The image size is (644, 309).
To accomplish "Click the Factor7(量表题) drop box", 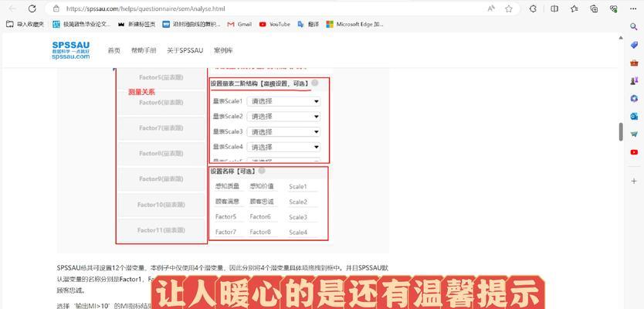I will point(161,128).
